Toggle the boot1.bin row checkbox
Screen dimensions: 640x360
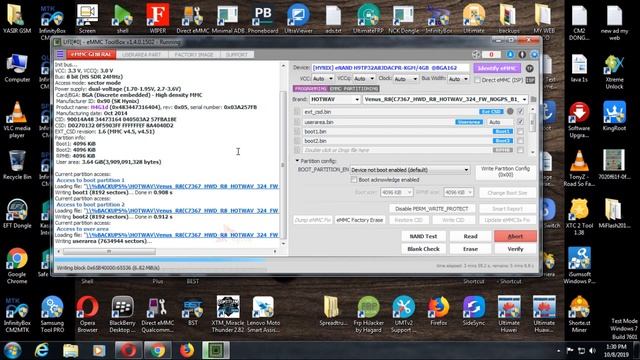(x=520, y=131)
